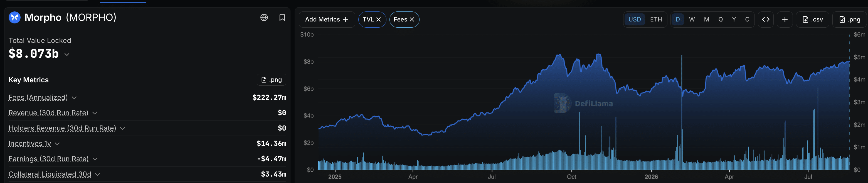The height and width of the screenshot is (183, 868).
Task: Remove the Fees metric chip with X
Action: 412,20
